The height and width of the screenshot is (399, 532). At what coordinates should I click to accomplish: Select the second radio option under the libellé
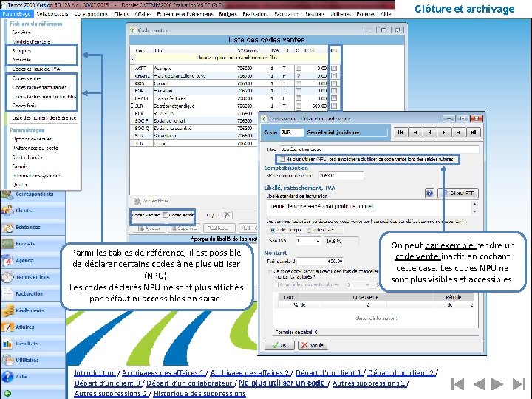[x=309, y=230]
